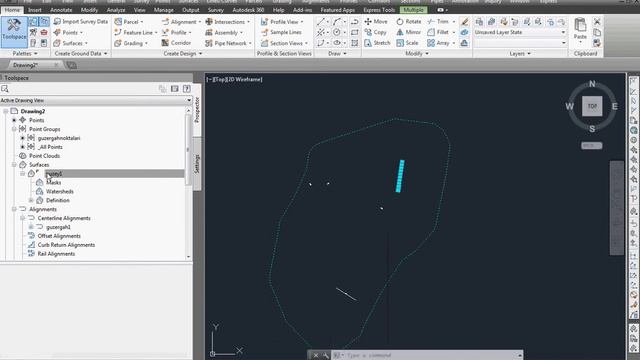
Task: Click the Paste button in Clipboard
Action: 580,29
